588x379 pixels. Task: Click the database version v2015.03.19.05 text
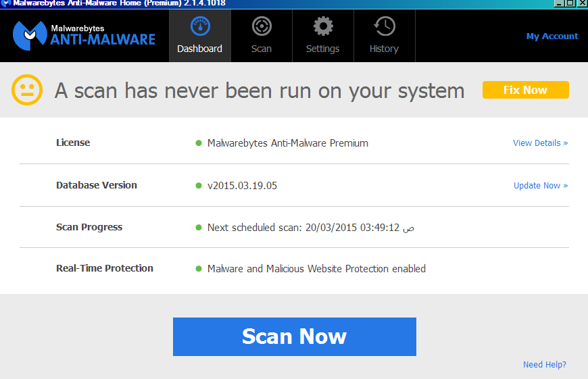click(x=242, y=186)
